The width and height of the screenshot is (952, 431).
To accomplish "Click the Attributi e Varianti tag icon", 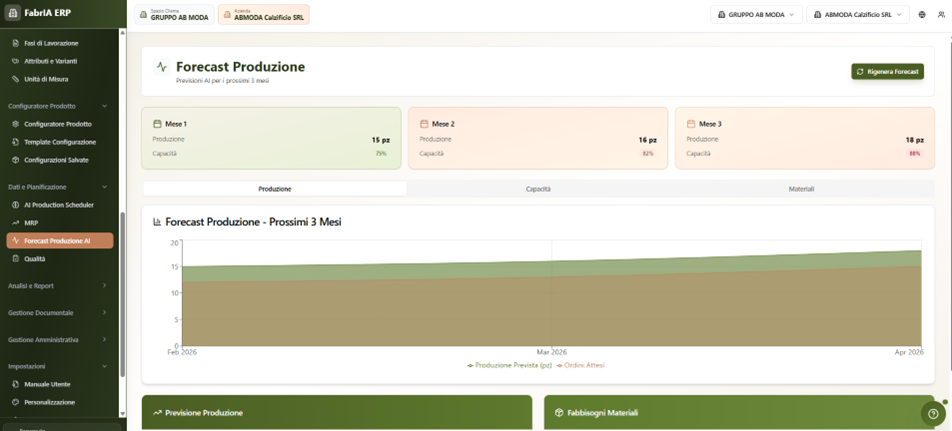I will [x=16, y=61].
